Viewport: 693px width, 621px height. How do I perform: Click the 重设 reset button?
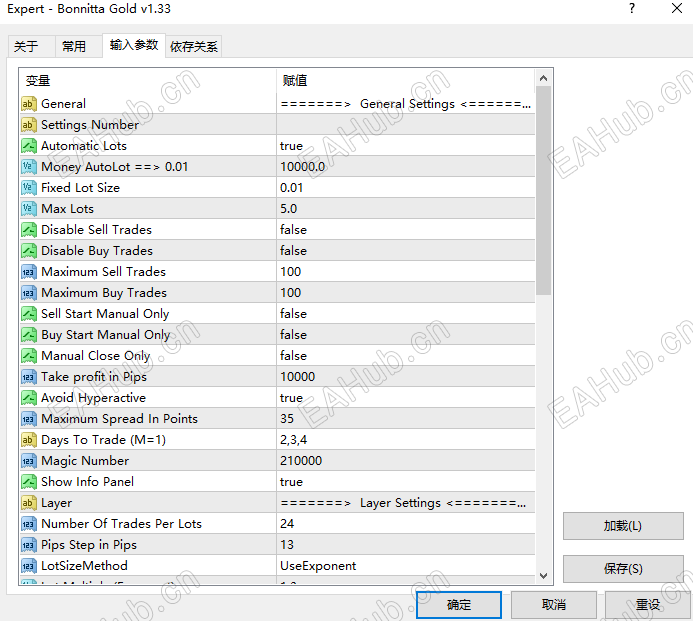pyautogui.click(x=647, y=605)
